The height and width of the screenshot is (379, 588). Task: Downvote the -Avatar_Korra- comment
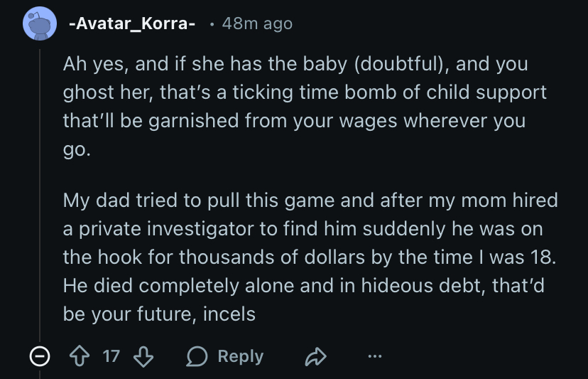143,356
